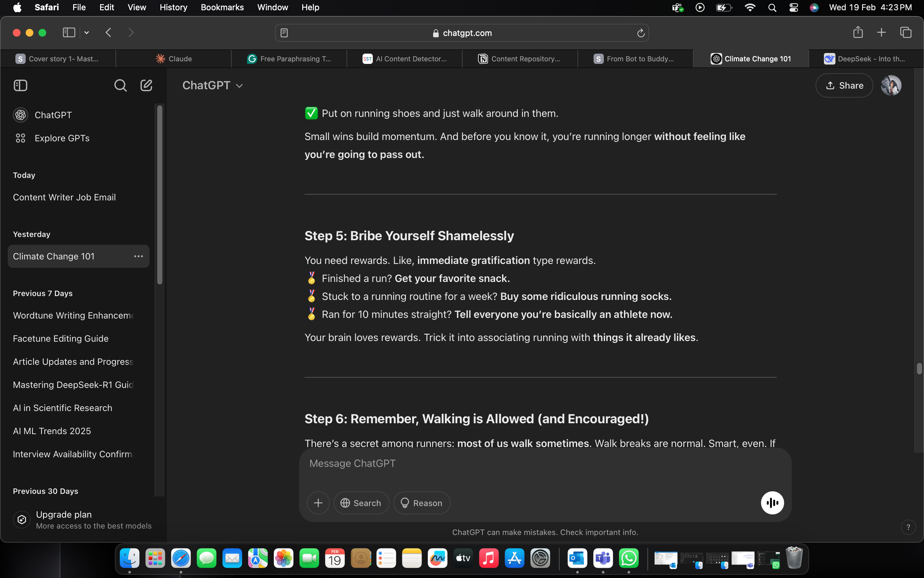Click the main conversation scrollbar thumb

click(919, 369)
